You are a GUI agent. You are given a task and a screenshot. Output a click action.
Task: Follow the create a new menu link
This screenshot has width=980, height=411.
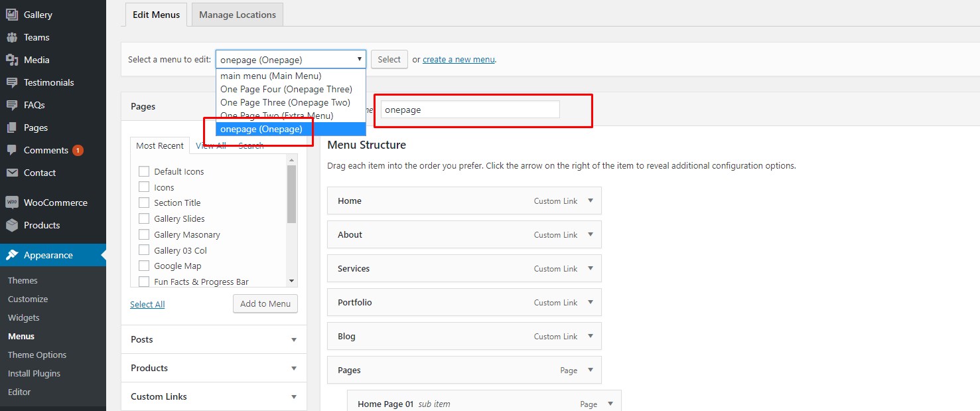pyautogui.click(x=458, y=59)
